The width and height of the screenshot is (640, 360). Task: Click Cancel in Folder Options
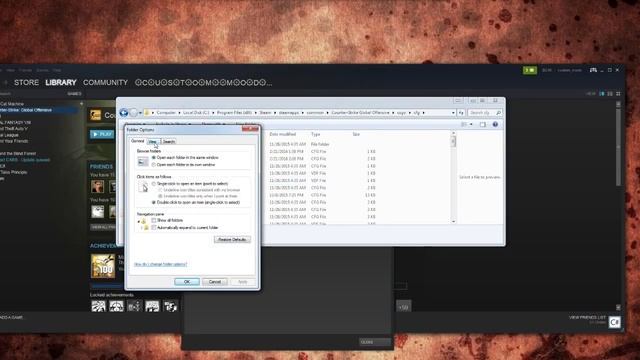(x=215, y=282)
